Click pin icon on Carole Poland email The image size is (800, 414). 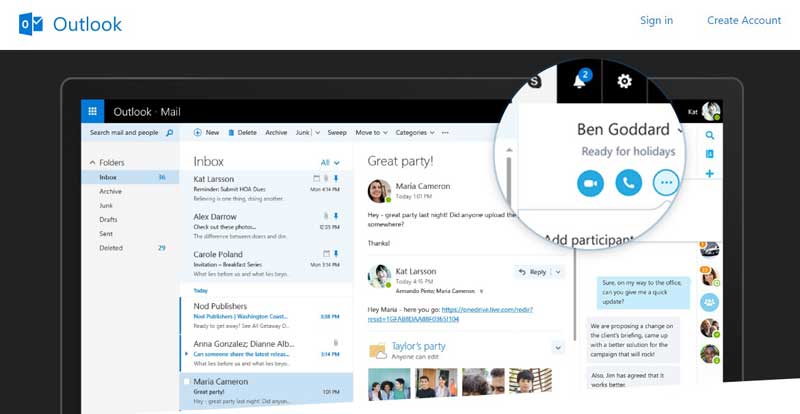(336, 254)
